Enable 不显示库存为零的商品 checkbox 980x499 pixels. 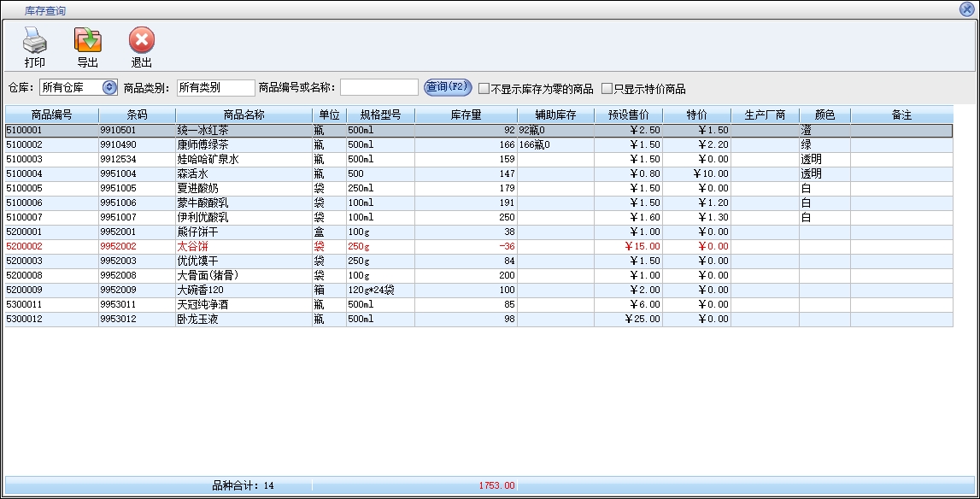coord(484,88)
